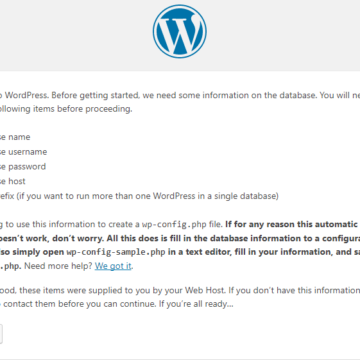Click the table prefix list item text
The image size is (360, 360).
click(139, 196)
